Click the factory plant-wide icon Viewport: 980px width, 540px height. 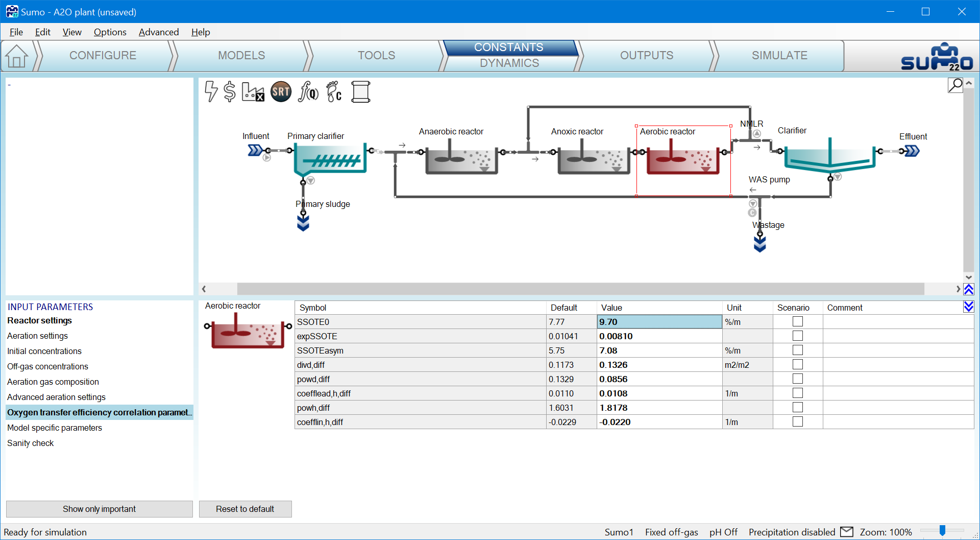[253, 92]
